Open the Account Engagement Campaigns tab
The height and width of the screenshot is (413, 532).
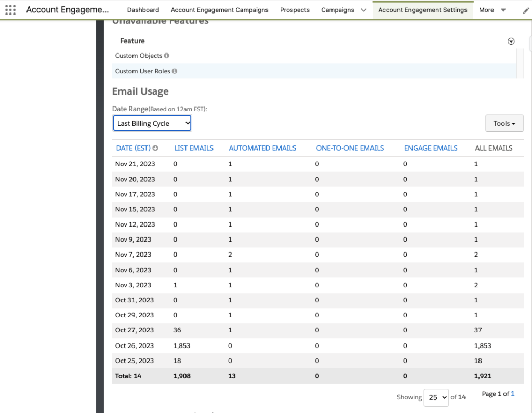pyautogui.click(x=219, y=10)
